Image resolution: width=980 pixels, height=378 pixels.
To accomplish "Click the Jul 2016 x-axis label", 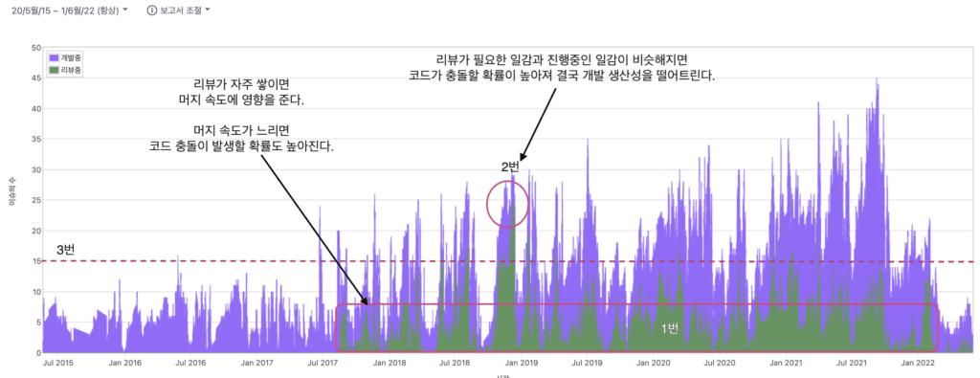I will click(190, 362).
